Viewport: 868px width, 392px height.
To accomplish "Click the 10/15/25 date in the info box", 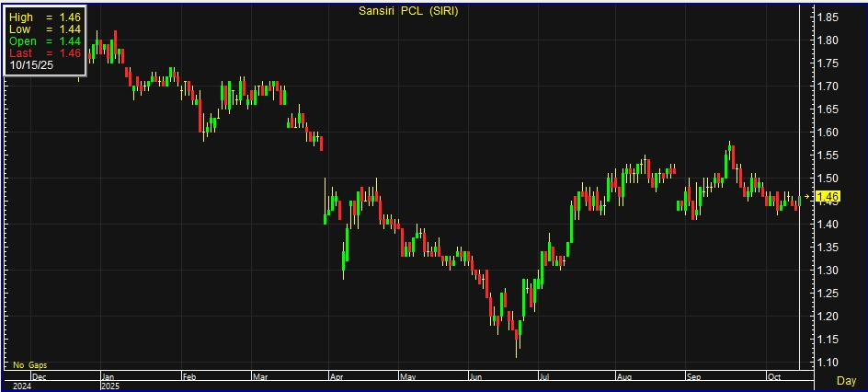I will [x=30, y=65].
